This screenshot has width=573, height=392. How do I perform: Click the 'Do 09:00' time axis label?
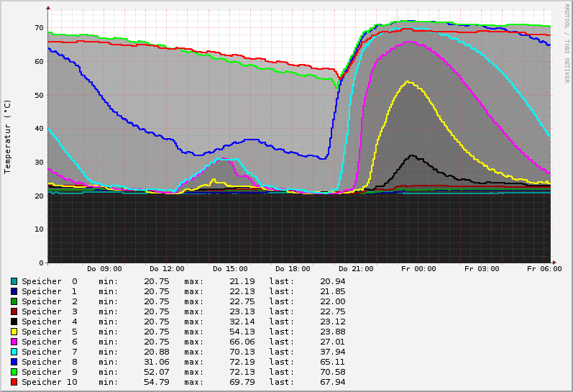[x=104, y=269]
